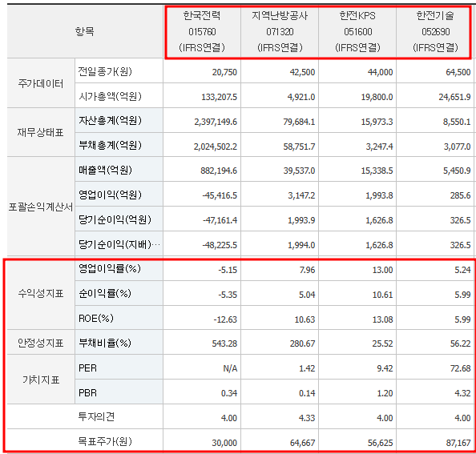The height and width of the screenshot is (454, 476).
Task: Click the 영업이익(억원) row label
Action: click(x=110, y=195)
